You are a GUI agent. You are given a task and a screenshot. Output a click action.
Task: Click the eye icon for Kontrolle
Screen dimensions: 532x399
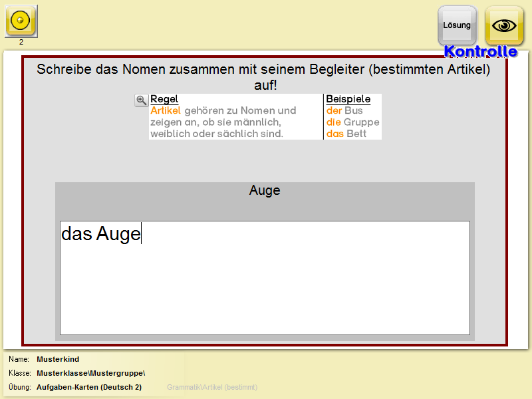504,25
